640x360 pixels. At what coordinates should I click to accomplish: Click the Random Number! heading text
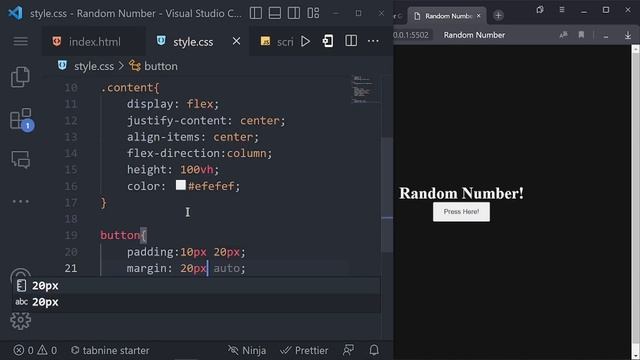(x=461, y=193)
